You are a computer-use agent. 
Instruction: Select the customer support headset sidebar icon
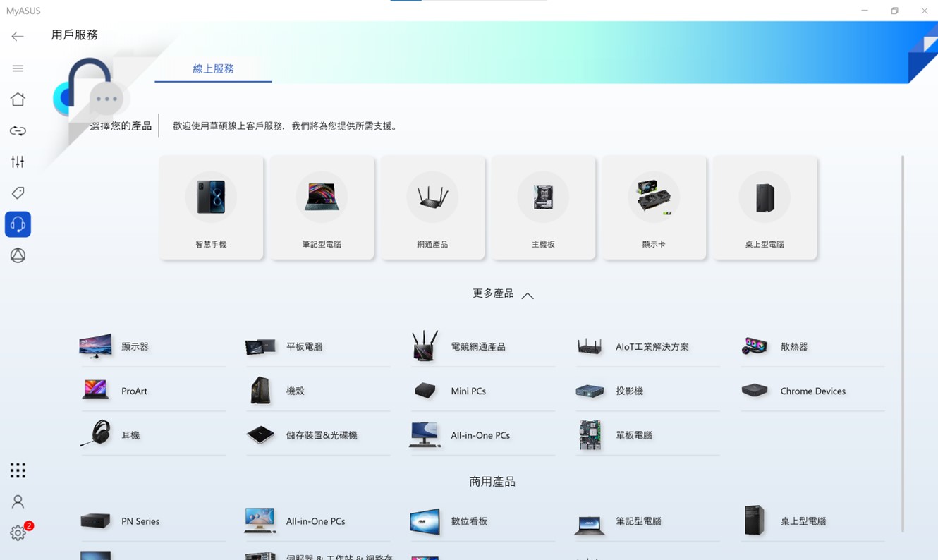tap(18, 224)
